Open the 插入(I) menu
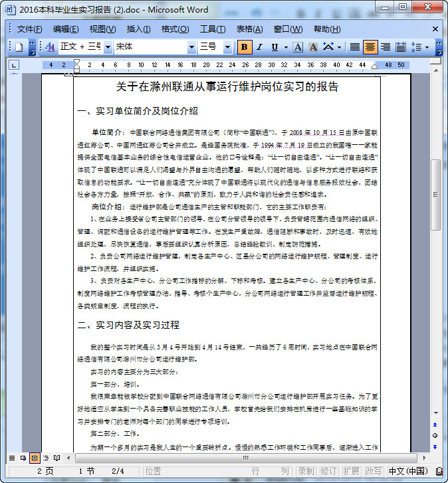 [x=139, y=29]
